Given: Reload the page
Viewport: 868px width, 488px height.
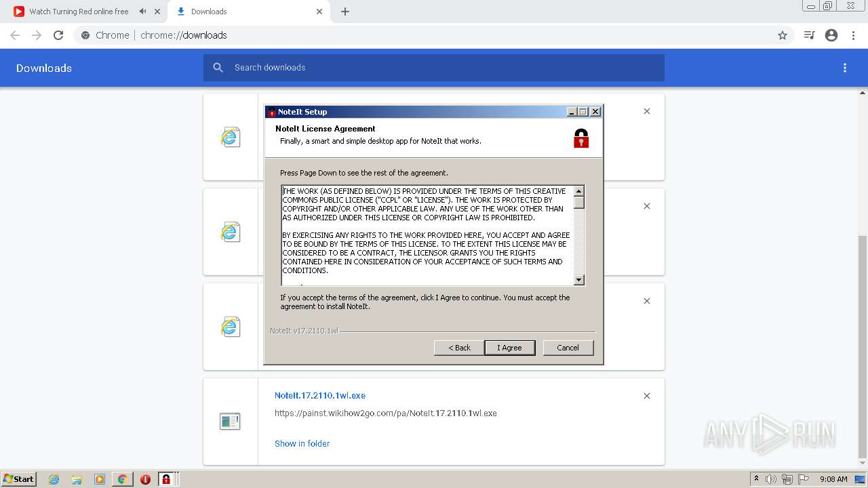Looking at the screenshot, I should click(x=58, y=35).
